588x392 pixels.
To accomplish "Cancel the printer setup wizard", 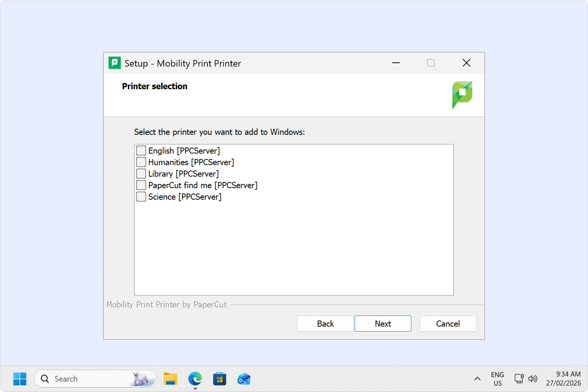I will (448, 324).
